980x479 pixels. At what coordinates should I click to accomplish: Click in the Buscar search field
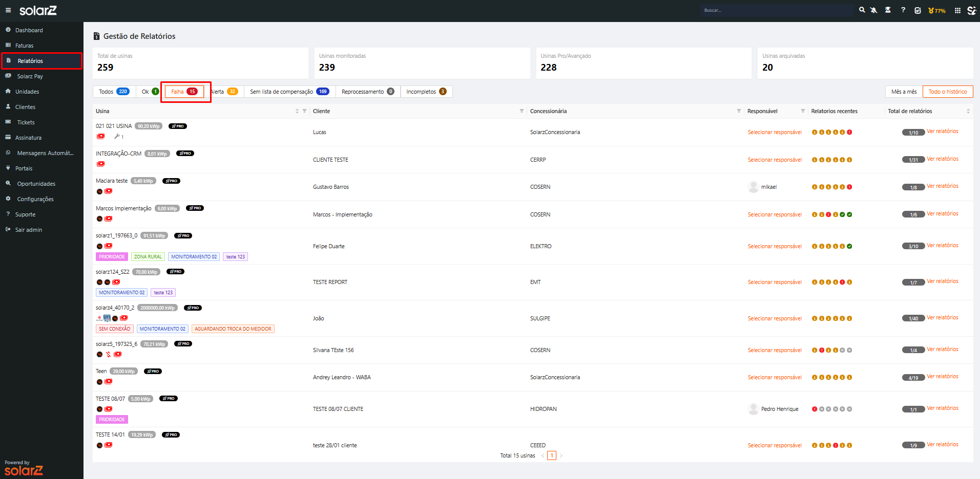coord(777,10)
